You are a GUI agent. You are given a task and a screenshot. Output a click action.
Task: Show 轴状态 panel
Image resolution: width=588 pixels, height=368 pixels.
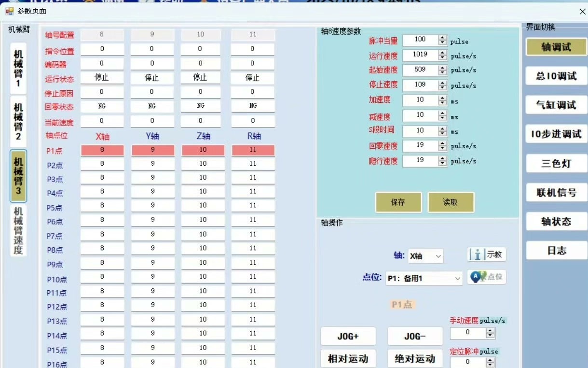click(x=556, y=221)
